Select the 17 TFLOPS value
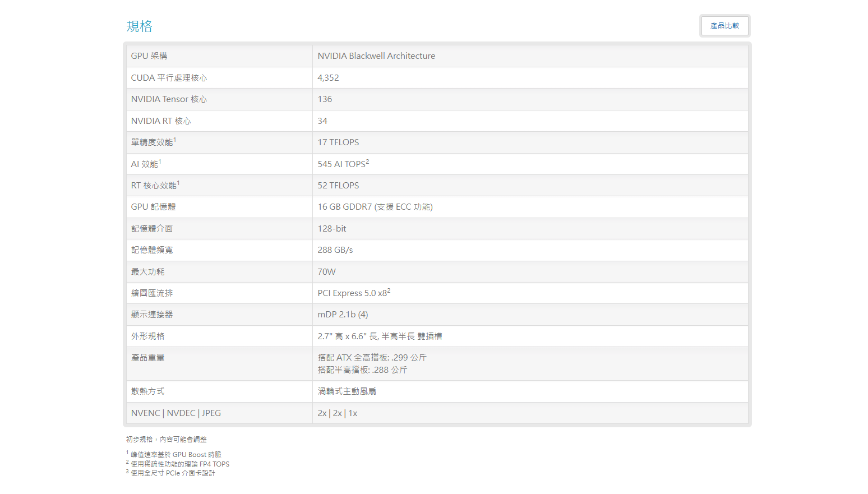This screenshot has width=868, height=494. (338, 142)
